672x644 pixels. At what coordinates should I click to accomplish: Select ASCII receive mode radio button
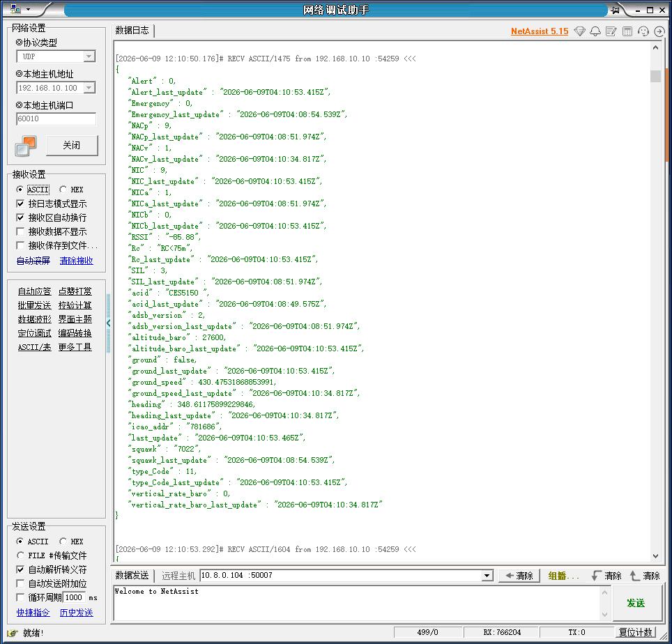click(20, 190)
